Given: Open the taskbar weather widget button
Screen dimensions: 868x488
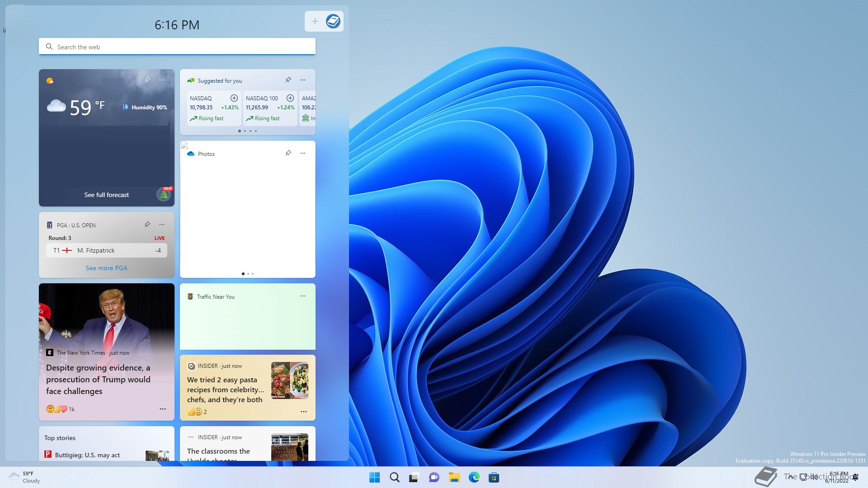Looking at the screenshot, I should (x=25, y=477).
